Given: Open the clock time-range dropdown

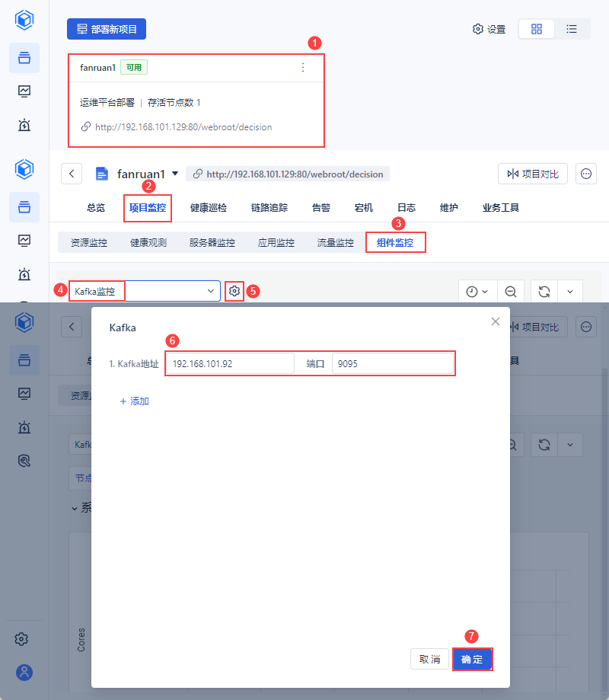Looking at the screenshot, I should coord(477,292).
